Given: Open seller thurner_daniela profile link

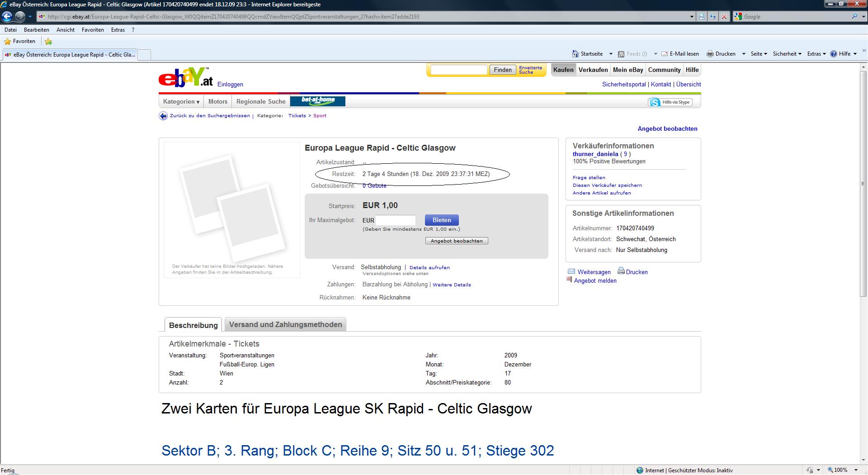Looking at the screenshot, I should click(x=595, y=154).
